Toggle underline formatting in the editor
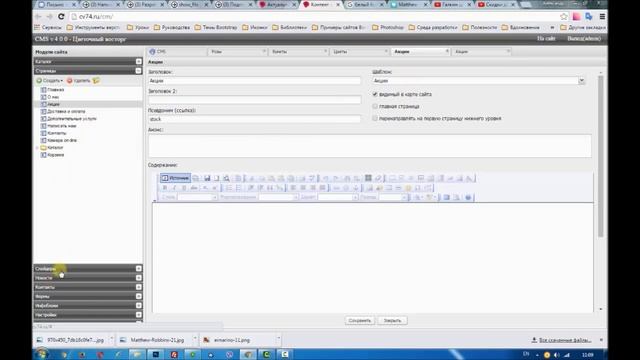Viewport: 640px width, 360px height. 184,188
